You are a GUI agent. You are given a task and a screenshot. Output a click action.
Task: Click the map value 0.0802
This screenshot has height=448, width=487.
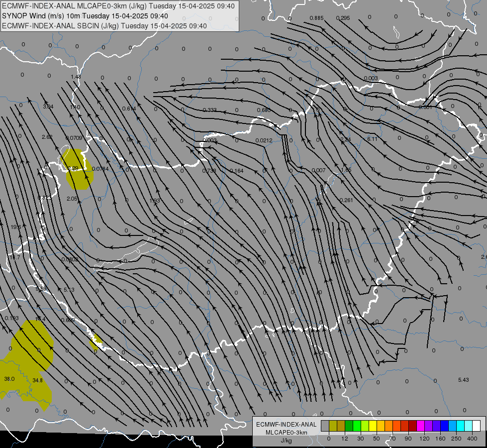point(70,259)
